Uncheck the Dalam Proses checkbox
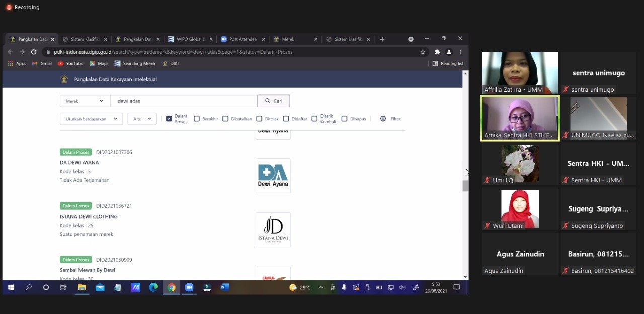This screenshot has width=644, height=314. pyautogui.click(x=169, y=119)
